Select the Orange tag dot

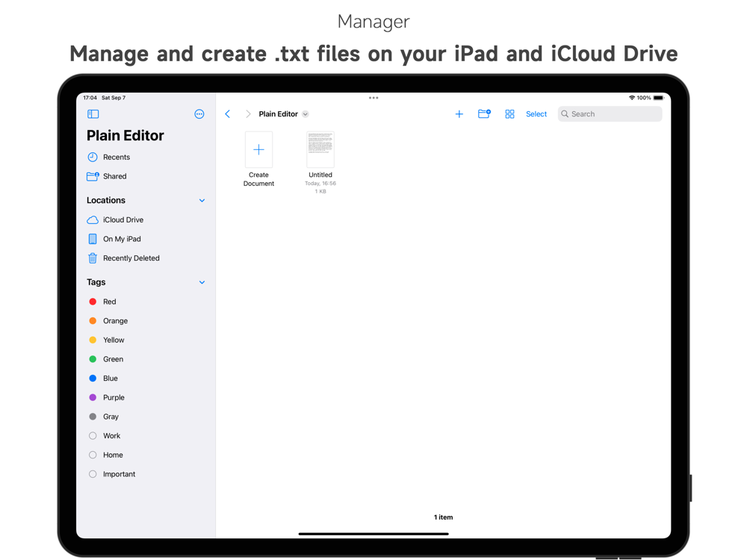(93, 321)
